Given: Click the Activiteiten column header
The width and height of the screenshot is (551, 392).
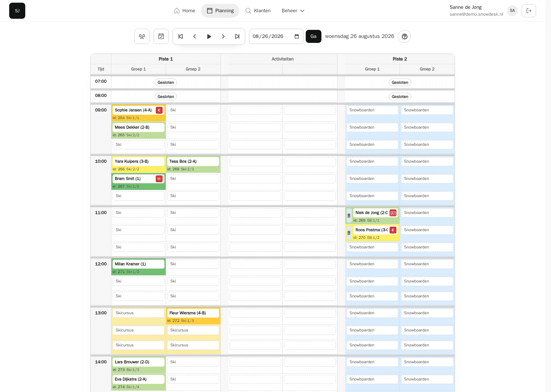Looking at the screenshot, I should click(x=283, y=59).
